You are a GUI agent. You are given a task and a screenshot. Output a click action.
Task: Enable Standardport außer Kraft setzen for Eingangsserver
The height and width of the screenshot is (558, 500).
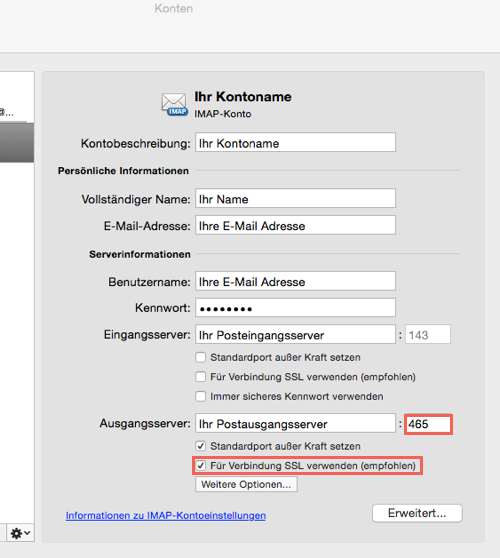click(201, 357)
